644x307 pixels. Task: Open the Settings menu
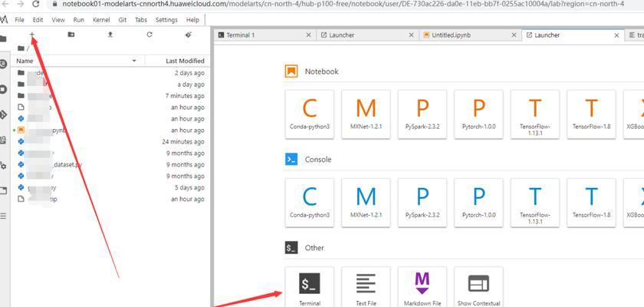pos(166,20)
